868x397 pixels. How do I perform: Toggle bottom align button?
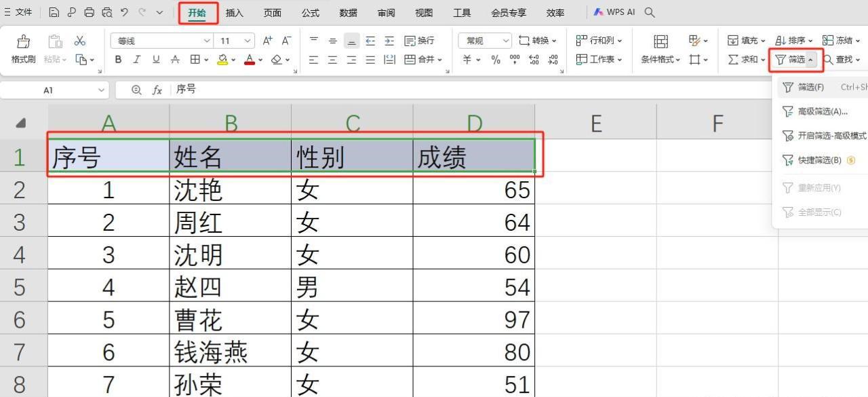[351, 41]
